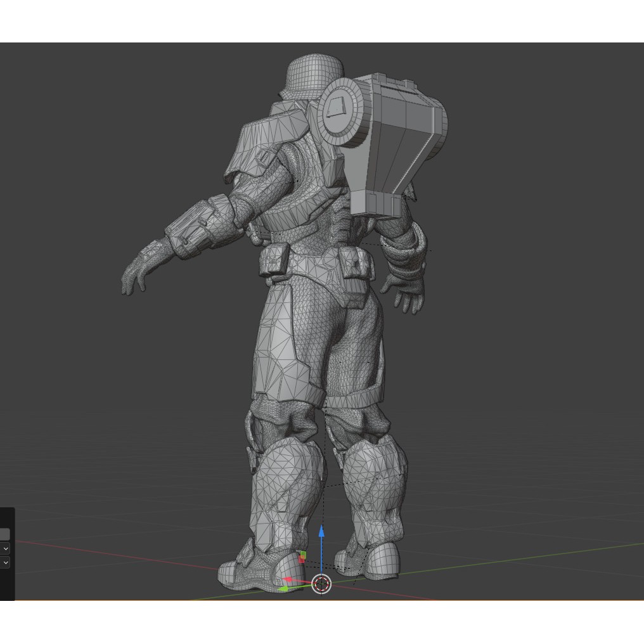Open the upper dropdown in the bottom-left panel
The image size is (644, 644).
(5, 548)
